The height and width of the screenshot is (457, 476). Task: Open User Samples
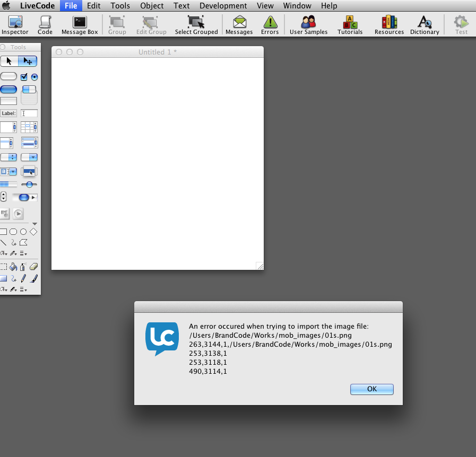308,25
